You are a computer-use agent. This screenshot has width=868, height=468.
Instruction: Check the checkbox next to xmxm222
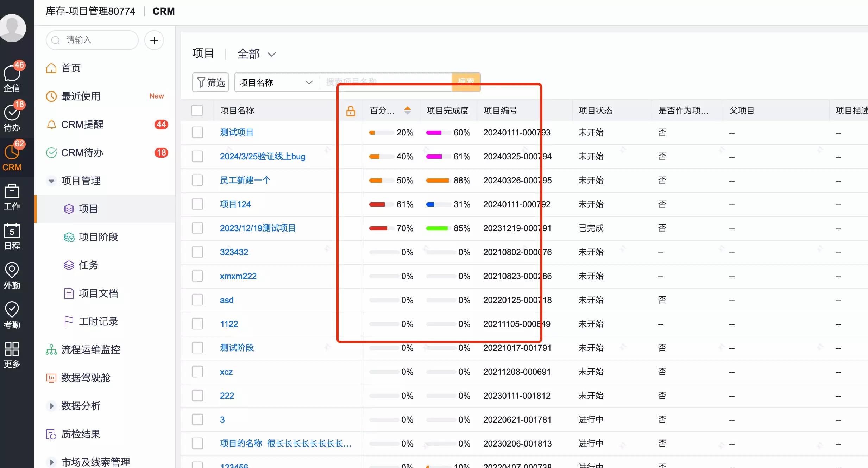[197, 276]
